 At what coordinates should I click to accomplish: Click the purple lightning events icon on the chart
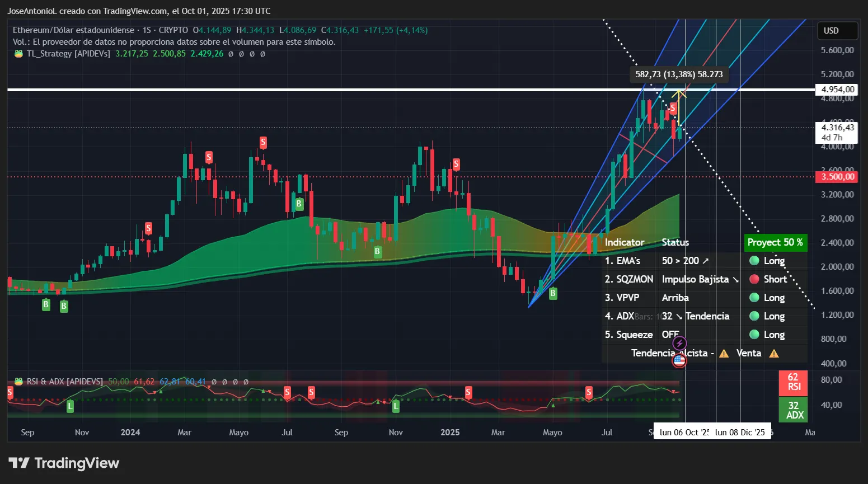click(679, 343)
